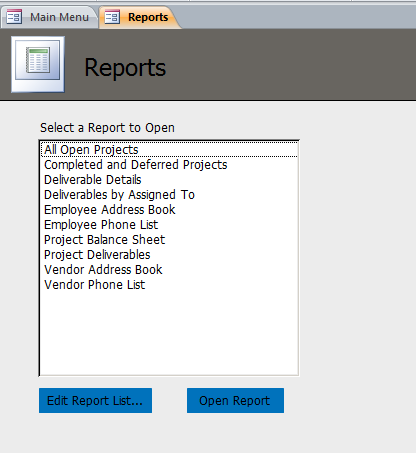Choose the Deliverable Details report
416x453 pixels.
[x=169, y=180]
